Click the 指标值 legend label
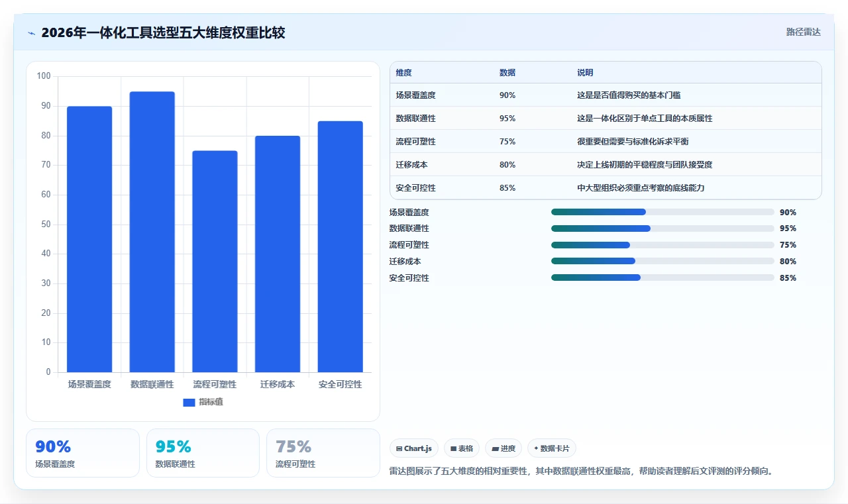The width and height of the screenshot is (848, 504). coord(211,402)
